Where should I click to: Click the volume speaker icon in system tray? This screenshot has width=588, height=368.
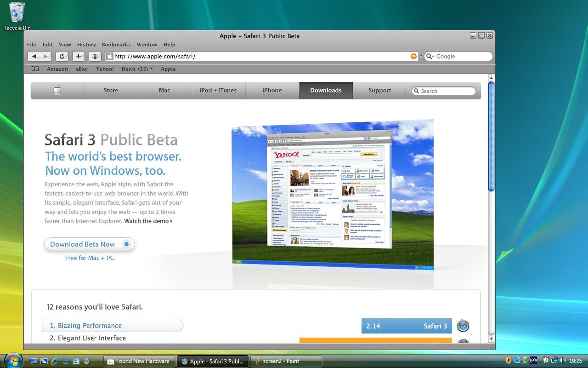click(x=562, y=361)
